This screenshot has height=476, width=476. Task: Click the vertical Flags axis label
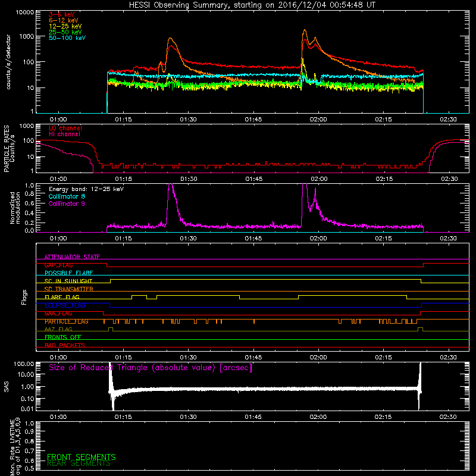click(x=24, y=297)
